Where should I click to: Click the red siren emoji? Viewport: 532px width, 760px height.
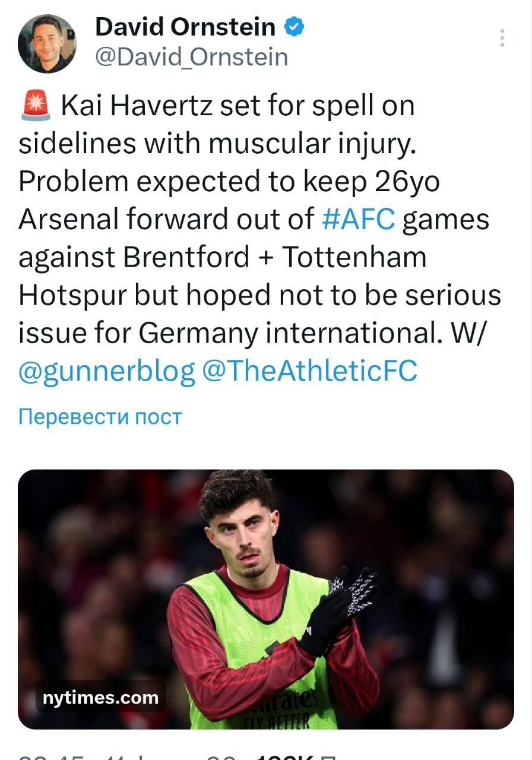[36, 107]
